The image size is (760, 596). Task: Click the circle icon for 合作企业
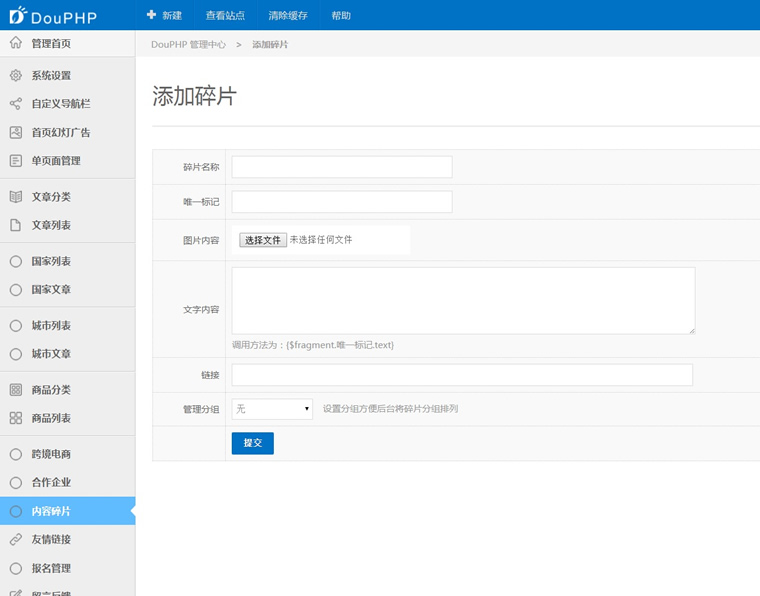pyautogui.click(x=16, y=483)
